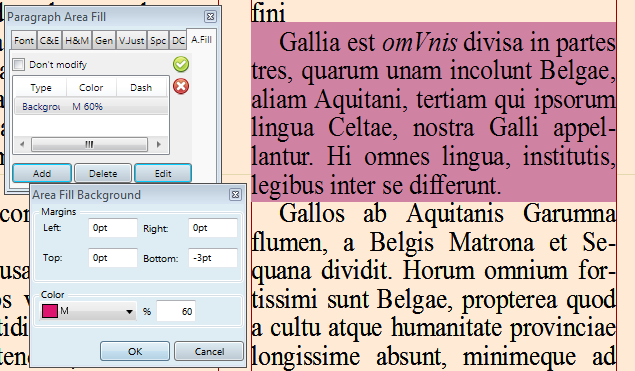Open the M color dropdown

(x=88, y=311)
